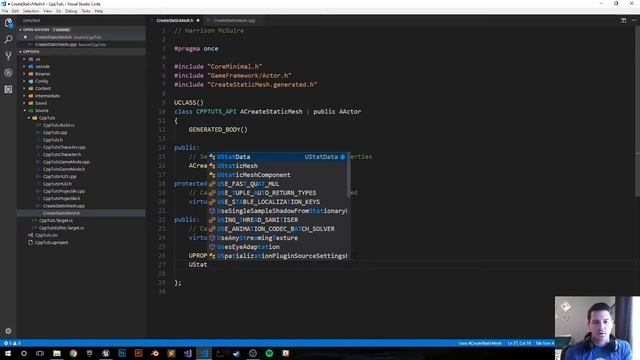Screen dimensions: 640x360
Task: Show details for the UStatData suggestion
Action: 342,157
